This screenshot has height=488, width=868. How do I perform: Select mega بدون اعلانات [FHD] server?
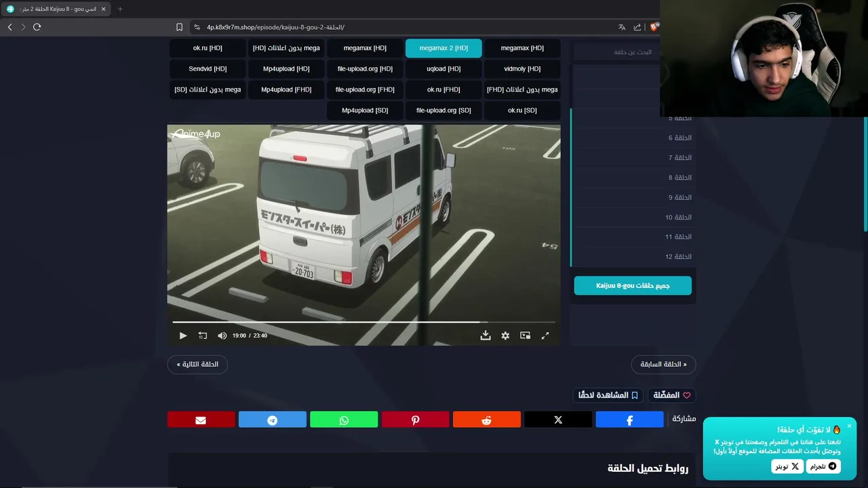[522, 89]
